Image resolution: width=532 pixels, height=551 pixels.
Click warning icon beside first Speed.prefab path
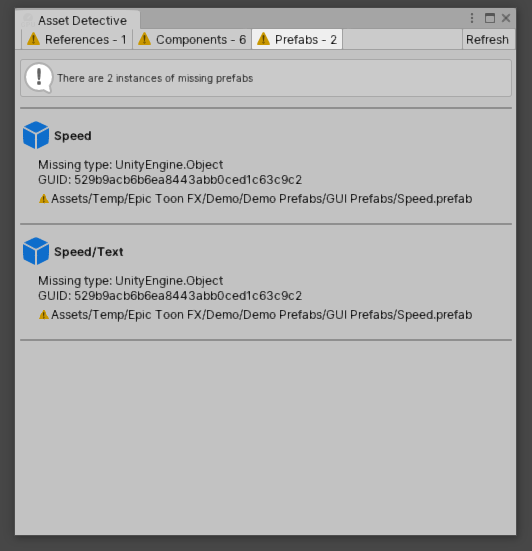point(44,199)
